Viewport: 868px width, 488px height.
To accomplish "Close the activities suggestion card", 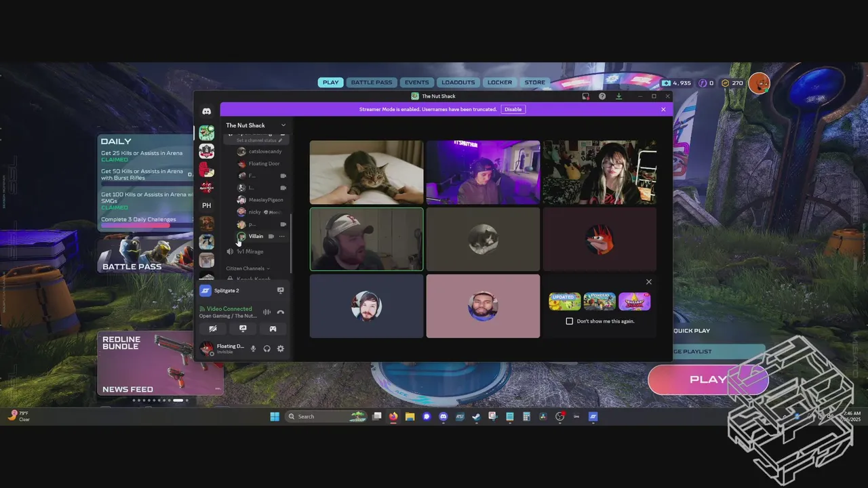I will tap(649, 282).
